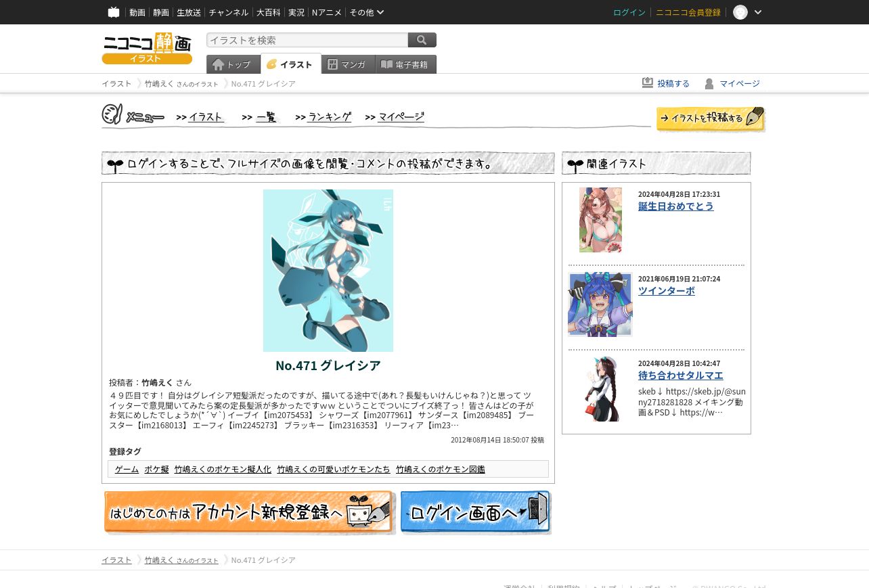Image resolution: width=869 pixels, height=588 pixels.
Task: Click the マイページ person icon
Action: tap(709, 84)
